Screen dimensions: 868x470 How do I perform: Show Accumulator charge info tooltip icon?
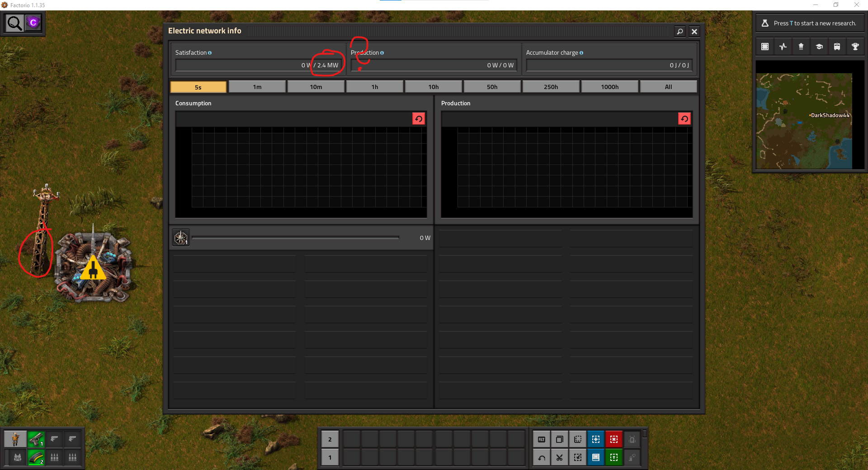pyautogui.click(x=581, y=53)
